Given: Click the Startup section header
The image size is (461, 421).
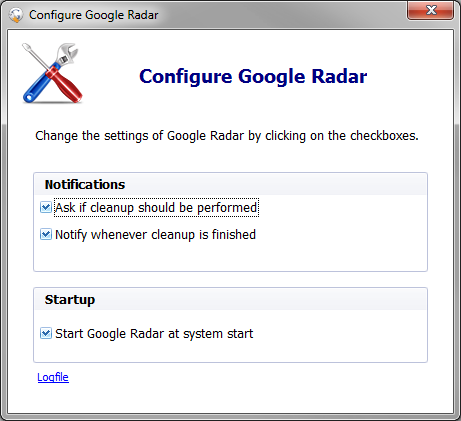Looking at the screenshot, I should coord(70,300).
